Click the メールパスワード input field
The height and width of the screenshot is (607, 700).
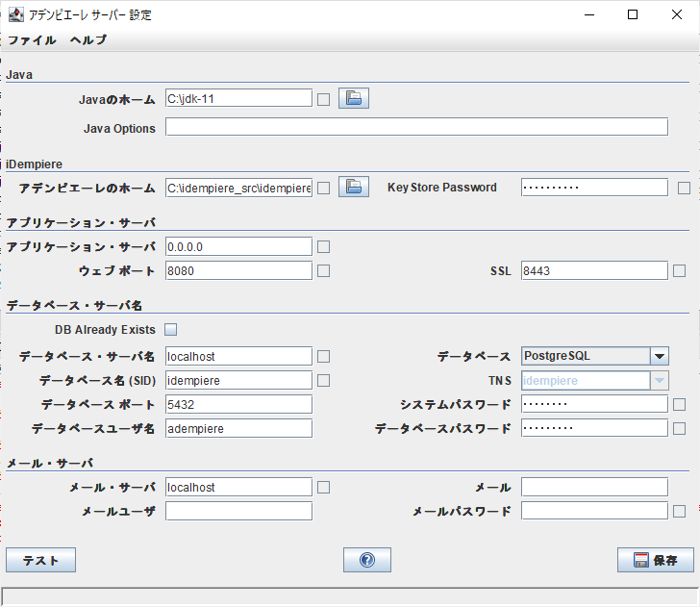[x=594, y=511]
